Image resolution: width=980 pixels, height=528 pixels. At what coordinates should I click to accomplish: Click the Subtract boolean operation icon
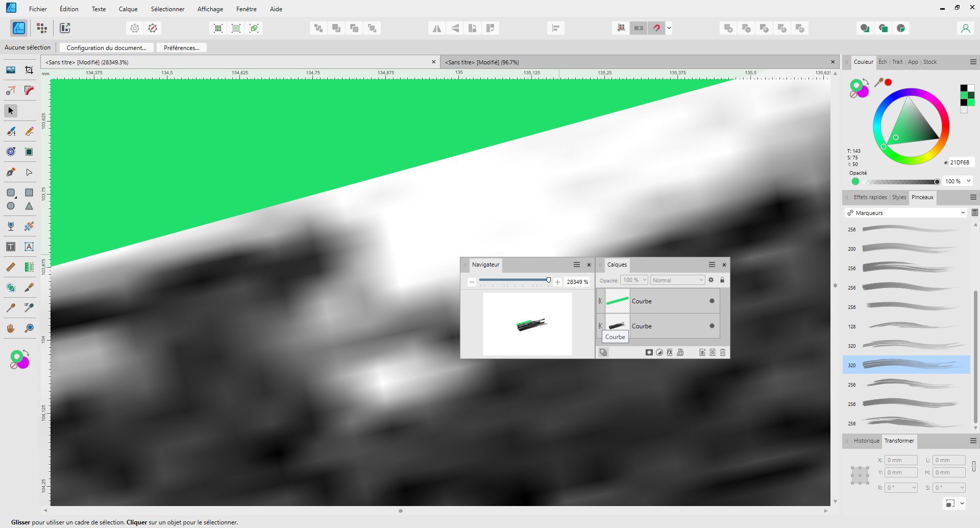[x=746, y=28]
